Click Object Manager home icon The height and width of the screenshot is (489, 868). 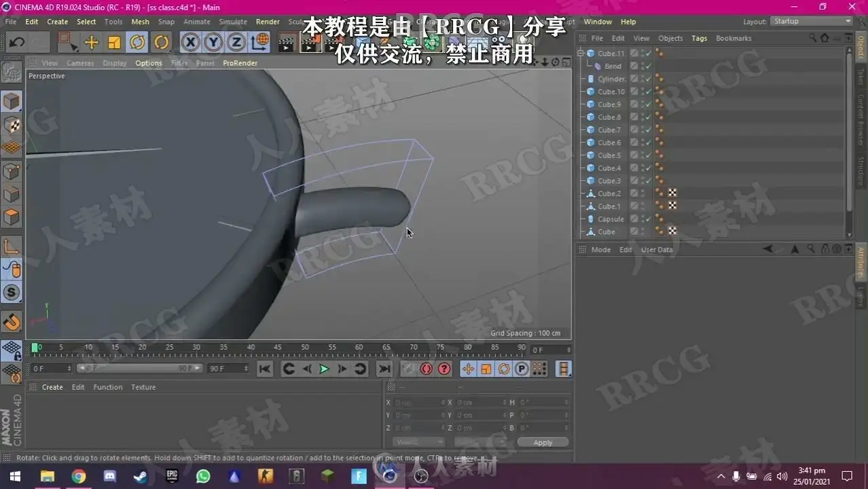pyautogui.click(x=825, y=38)
